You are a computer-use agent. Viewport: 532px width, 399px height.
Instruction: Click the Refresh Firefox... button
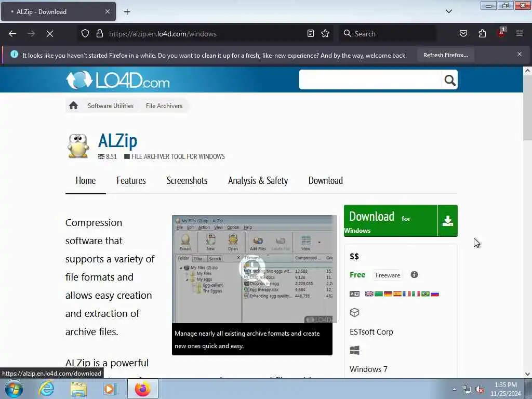point(445,55)
